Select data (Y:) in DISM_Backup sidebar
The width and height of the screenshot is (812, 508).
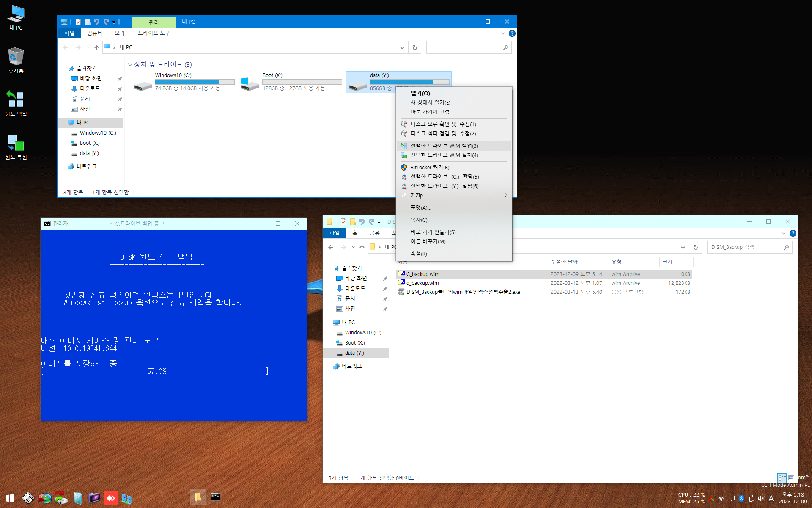coord(356,353)
